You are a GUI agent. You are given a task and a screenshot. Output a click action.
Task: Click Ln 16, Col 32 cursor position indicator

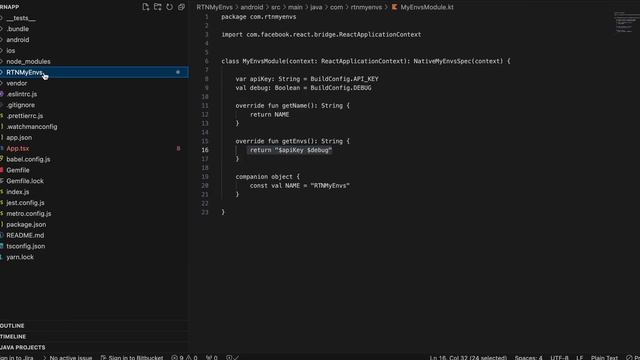tap(468, 357)
